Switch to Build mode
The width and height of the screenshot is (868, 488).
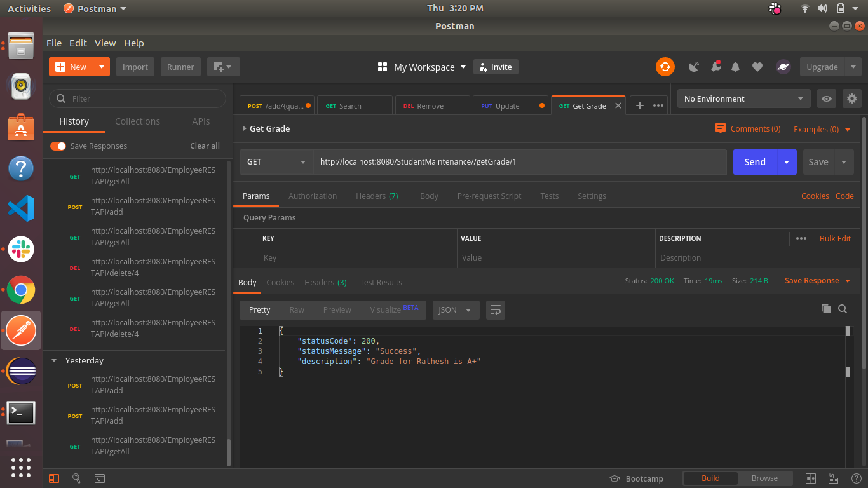(x=710, y=478)
